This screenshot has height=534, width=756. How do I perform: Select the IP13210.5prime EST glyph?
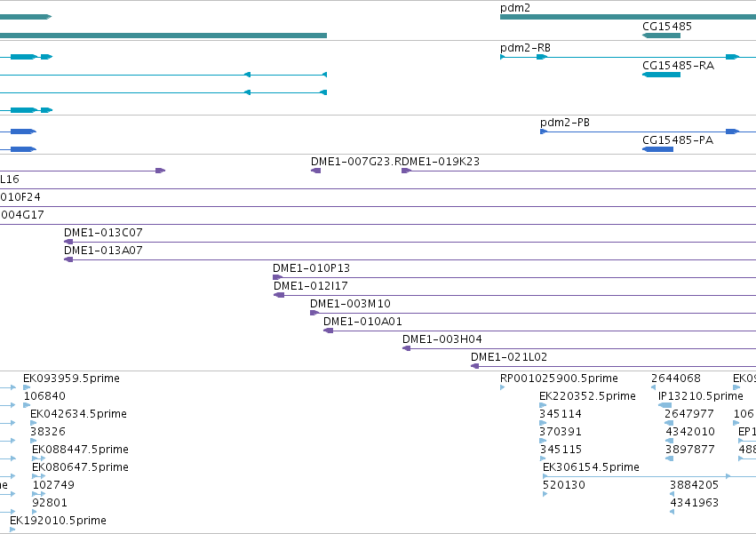pyautogui.click(x=664, y=405)
